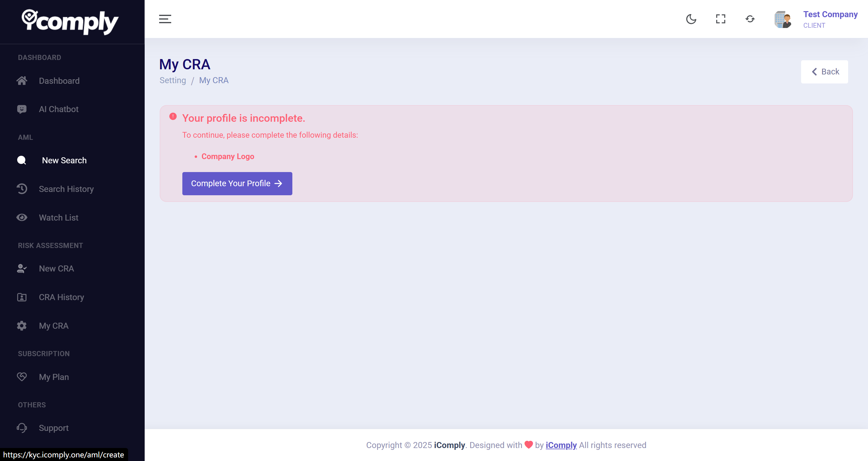
Task: Click the red alert warning icon
Action: 173,117
